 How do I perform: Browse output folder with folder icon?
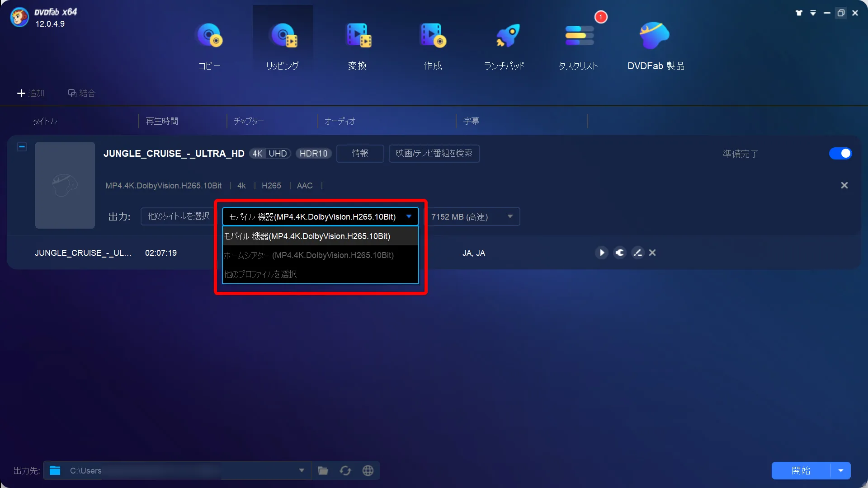click(x=323, y=470)
